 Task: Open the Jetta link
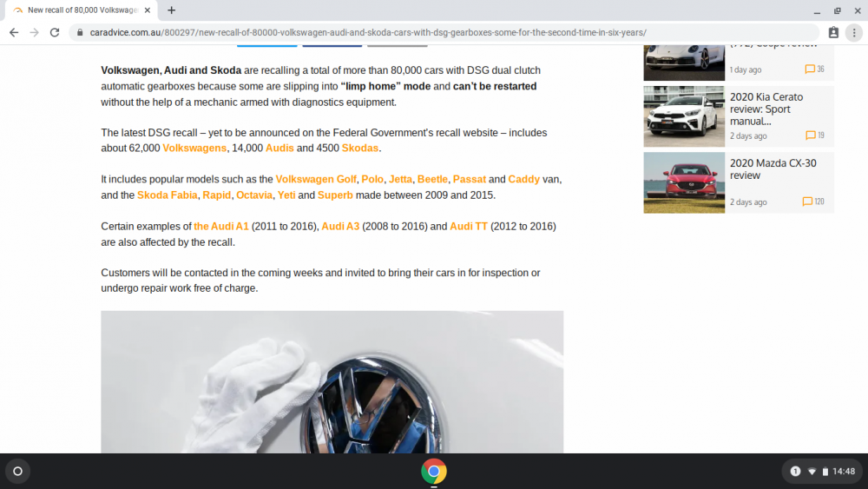tap(400, 180)
